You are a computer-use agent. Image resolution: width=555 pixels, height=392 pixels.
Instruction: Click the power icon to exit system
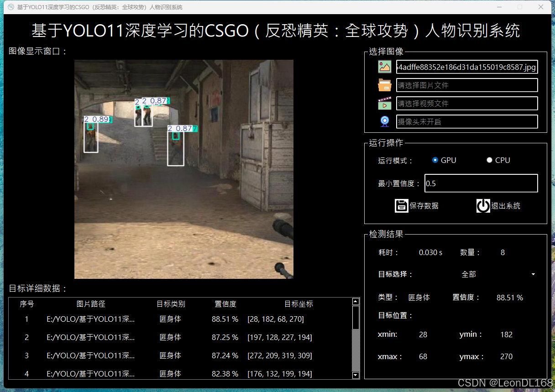[483, 206]
